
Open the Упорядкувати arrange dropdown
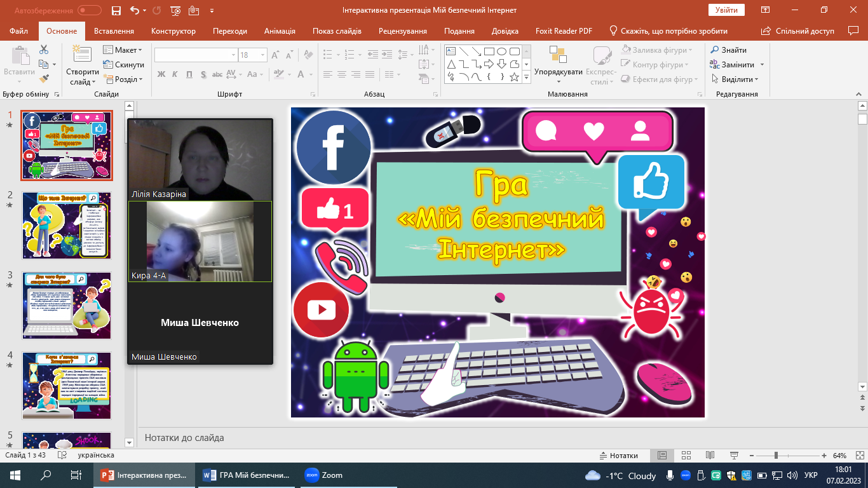pyautogui.click(x=558, y=65)
